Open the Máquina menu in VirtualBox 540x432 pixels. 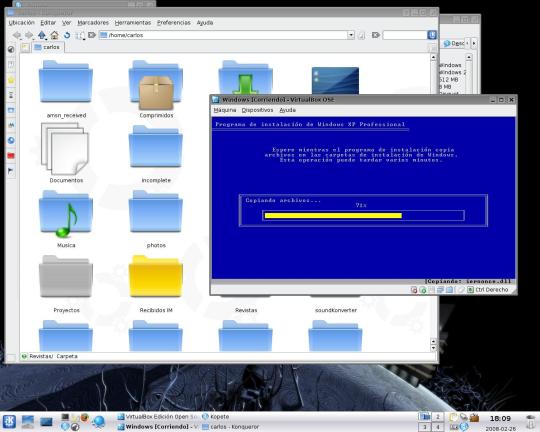tap(225, 110)
